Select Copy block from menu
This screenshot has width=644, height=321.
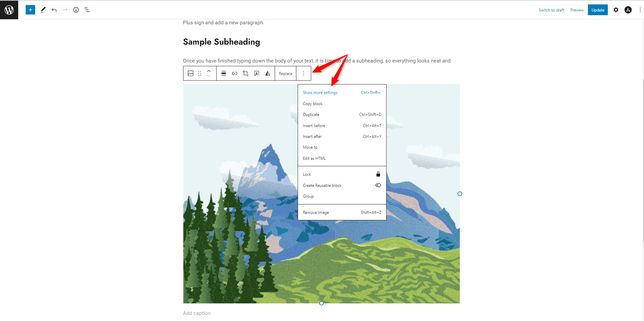click(342, 104)
